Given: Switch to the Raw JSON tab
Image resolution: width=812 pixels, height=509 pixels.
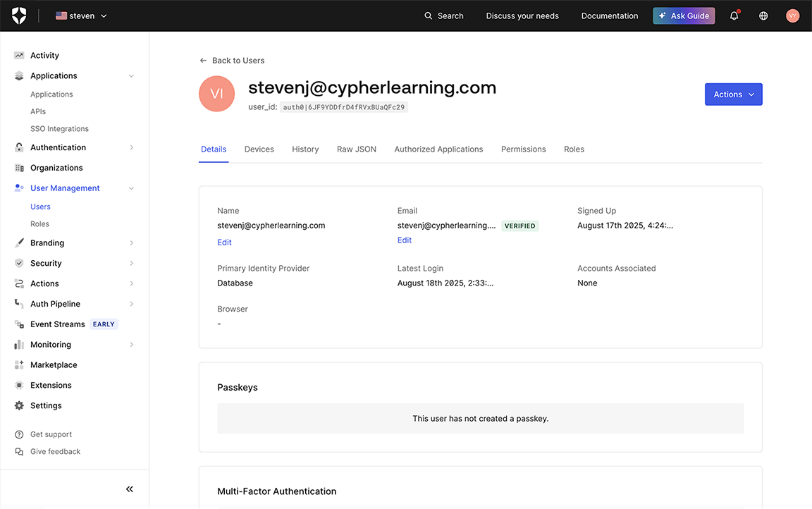Looking at the screenshot, I should point(356,149).
